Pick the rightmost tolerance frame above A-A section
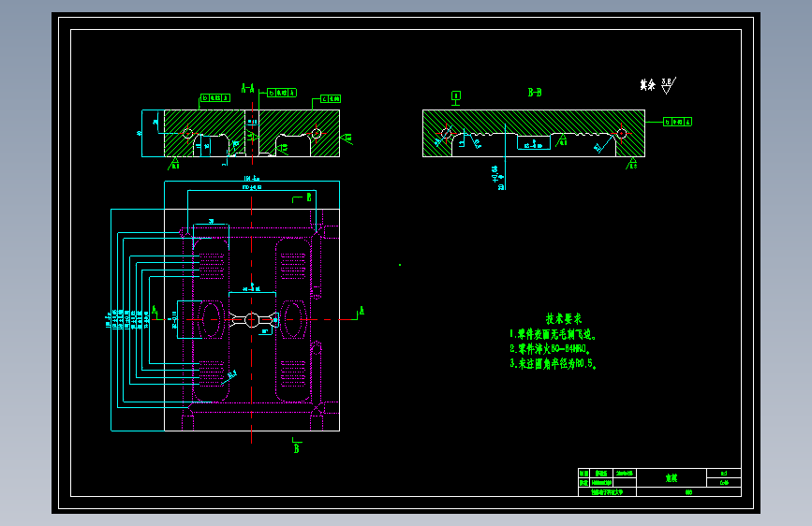Image resolution: width=812 pixels, height=526 pixels. pos(331,99)
